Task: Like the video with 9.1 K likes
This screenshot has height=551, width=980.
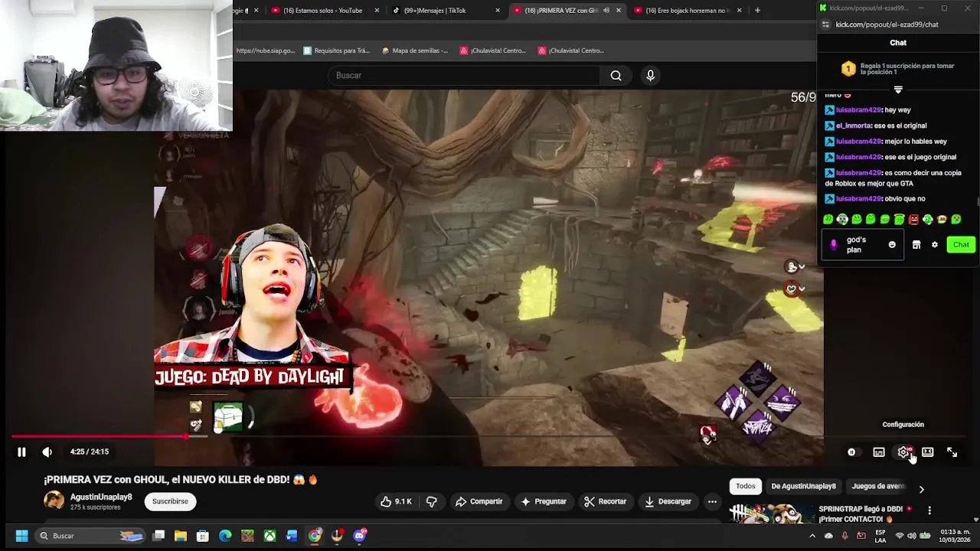Action: click(396, 501)
